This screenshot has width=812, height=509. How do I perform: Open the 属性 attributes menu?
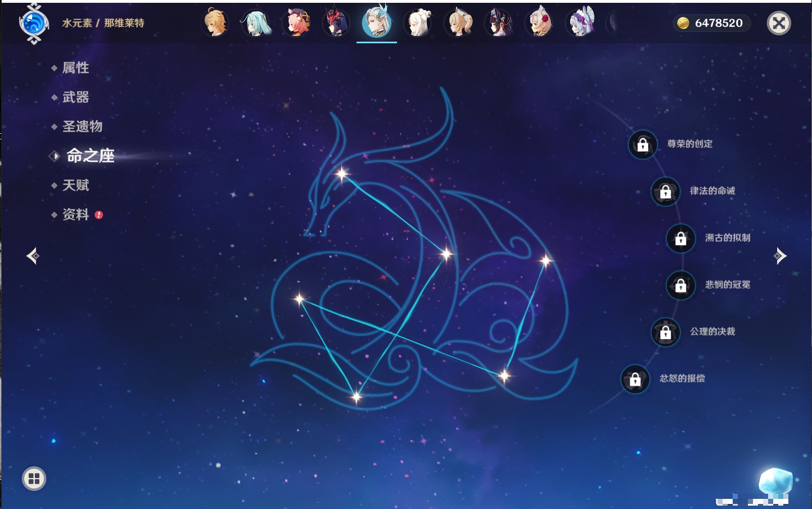[x=75, y=68]
